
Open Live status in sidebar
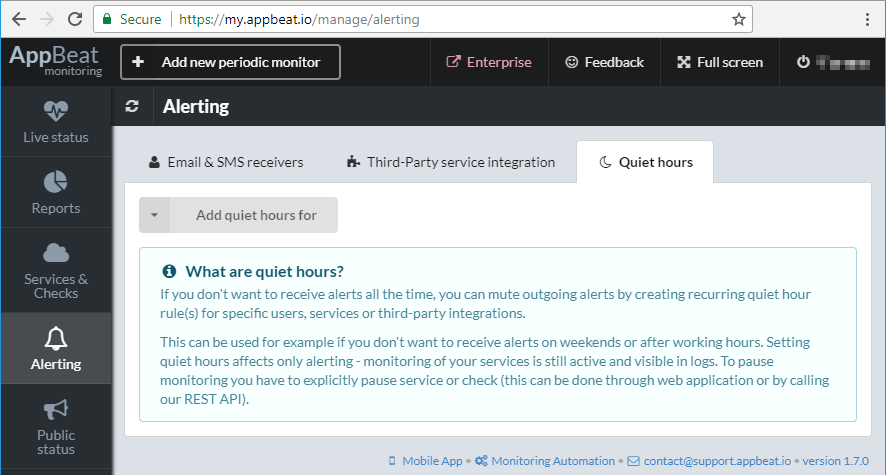[x=56, y=121]
